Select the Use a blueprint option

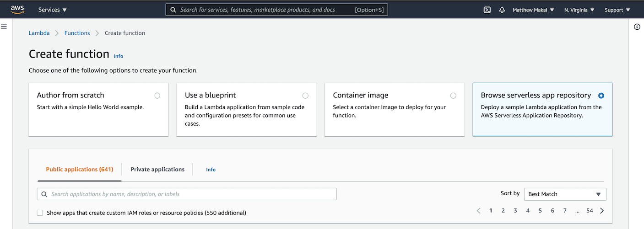(x=305, y=96)
